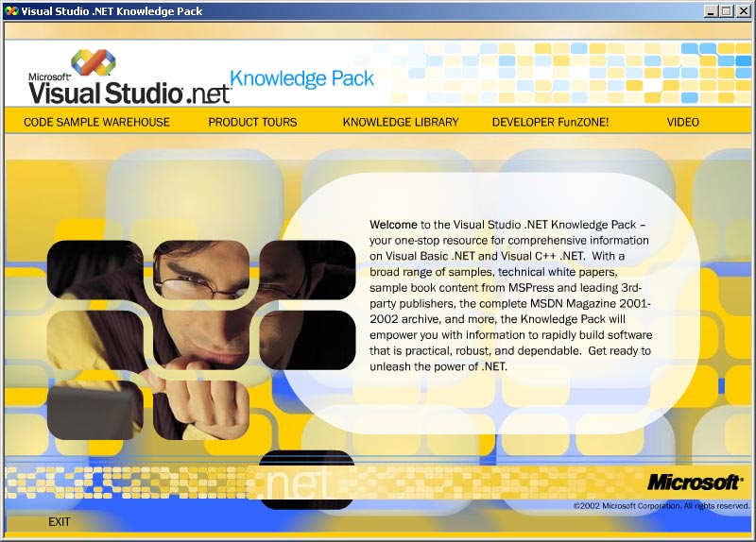Screen dimensions: 756x542
Task: Click the Visual Studio infinity logo icon
Action: pyautogui.click(x=92, y=63)
